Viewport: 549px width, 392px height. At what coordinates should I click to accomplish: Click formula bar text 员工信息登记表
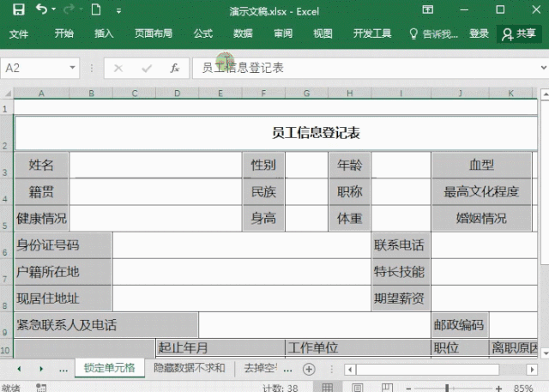tap(243, 68)
